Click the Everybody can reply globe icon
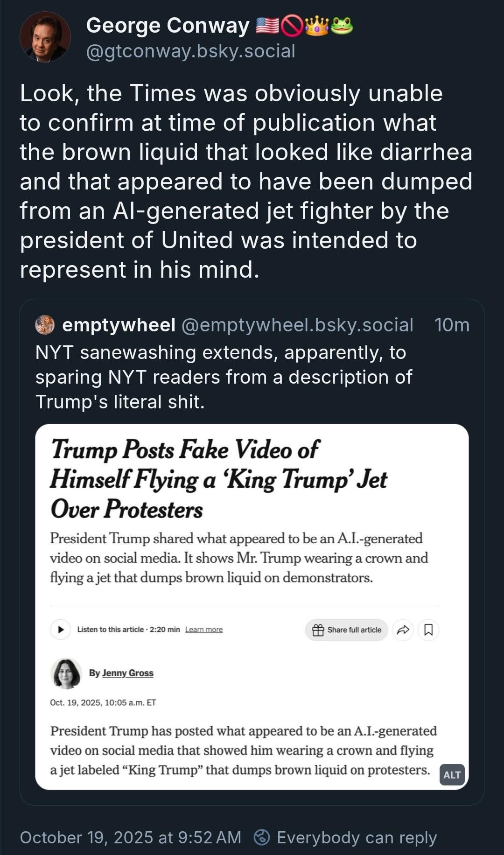This screenshot has height=855, width=504. pos(262,837)
